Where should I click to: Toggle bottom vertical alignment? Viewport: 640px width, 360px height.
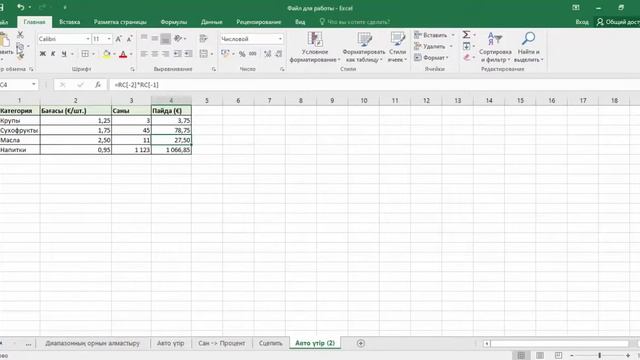coord(165,38)
